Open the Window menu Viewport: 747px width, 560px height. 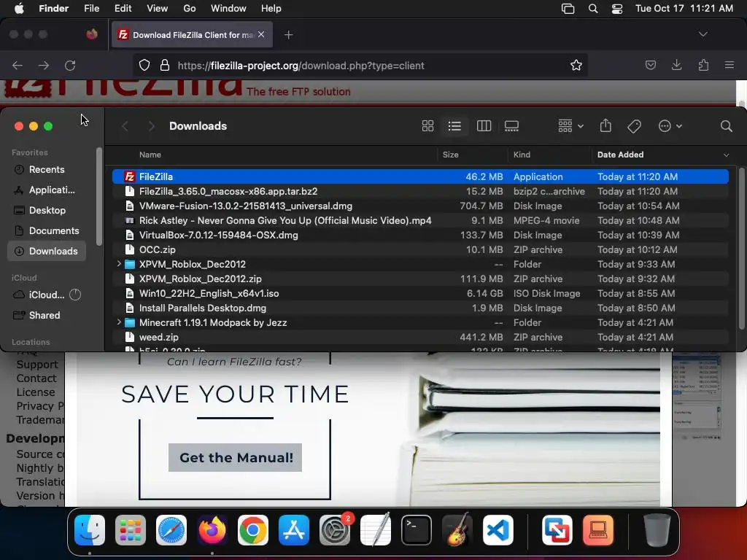[228, 9]
